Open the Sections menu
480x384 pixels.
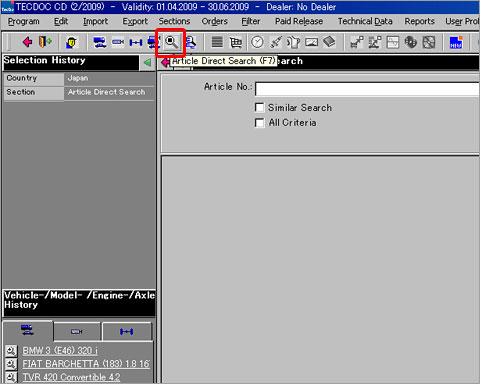point(174,21)
